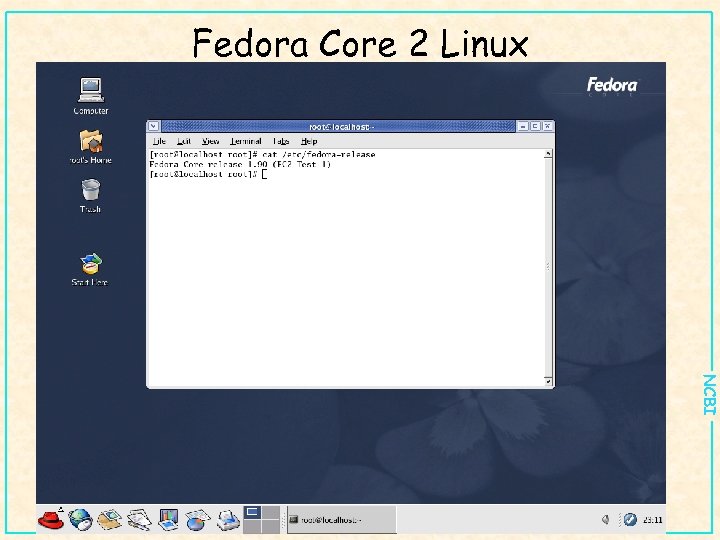Open the Help menu in terminal
This screenshot has width=720, height=540.
click(309, 141)
